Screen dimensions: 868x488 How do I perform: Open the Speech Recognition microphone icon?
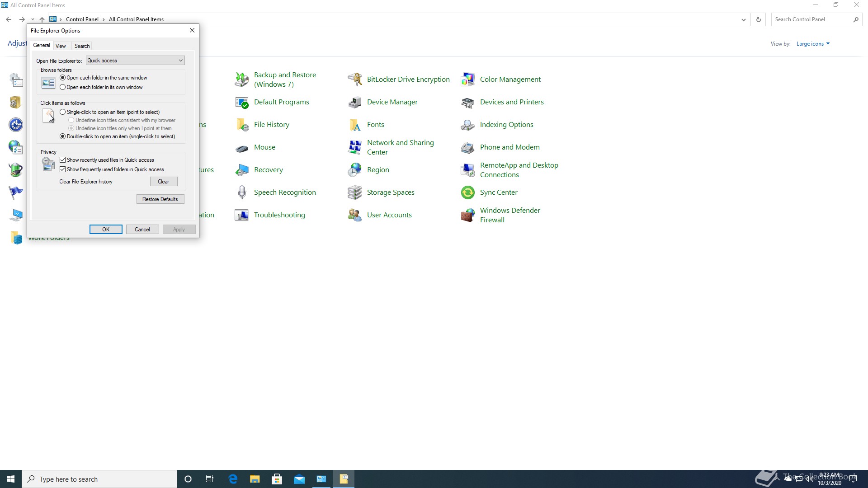coord(242,192)
